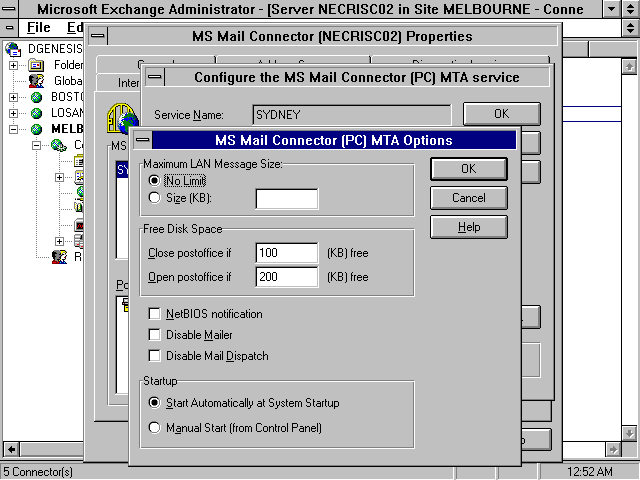Click the LOSANGELES site globe icon

point(36,113)
